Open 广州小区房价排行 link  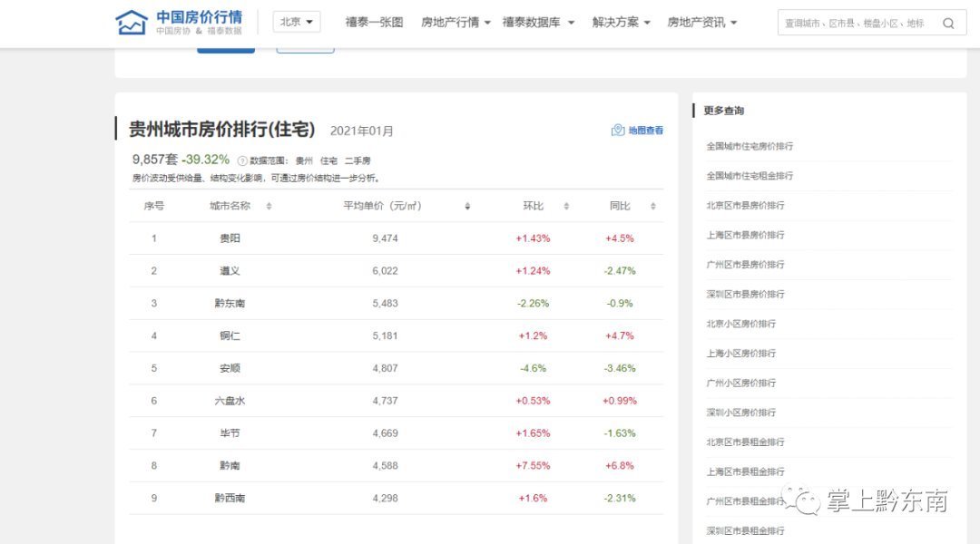[740, 383]
